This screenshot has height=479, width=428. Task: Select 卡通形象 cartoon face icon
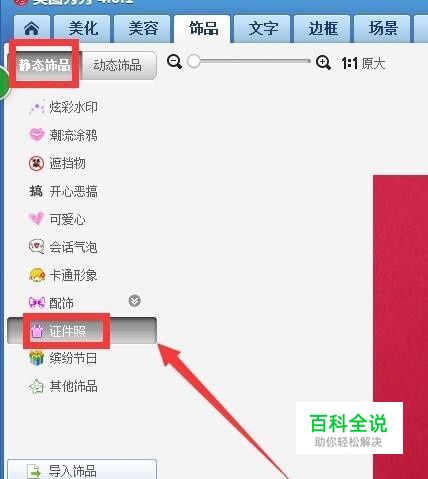click(x=37, y=275)
